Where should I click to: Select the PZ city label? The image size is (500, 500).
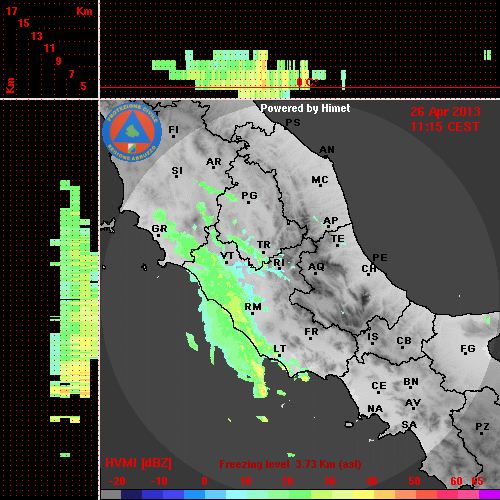click(x=482, y=427)
